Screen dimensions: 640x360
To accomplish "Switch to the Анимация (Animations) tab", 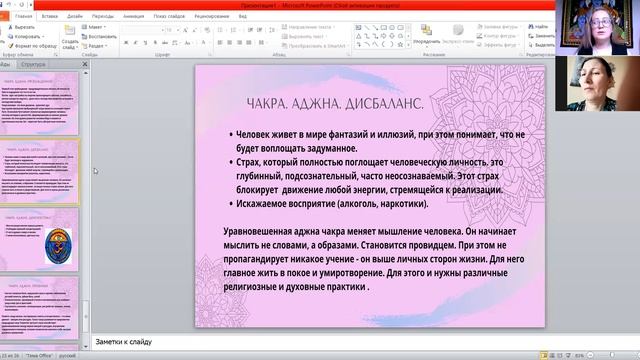I will (x=134, y=16).
